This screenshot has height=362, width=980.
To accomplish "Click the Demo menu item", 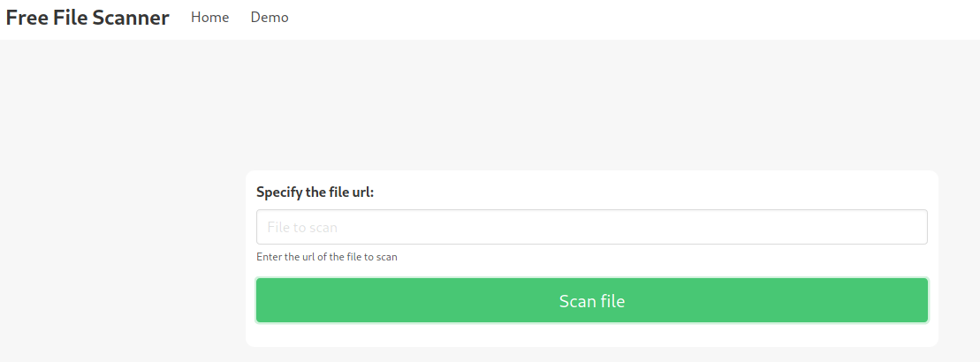I will (x=270, y=18).
